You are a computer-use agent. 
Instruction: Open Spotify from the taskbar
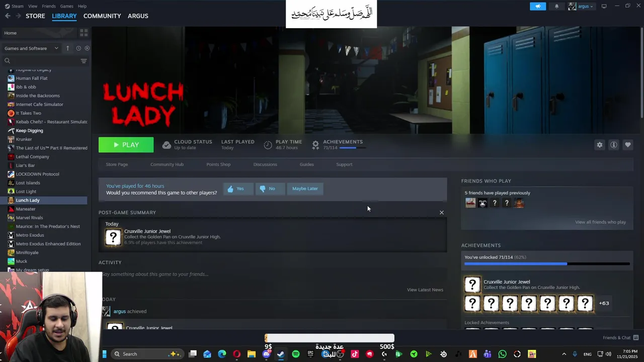tap(295, 354)
